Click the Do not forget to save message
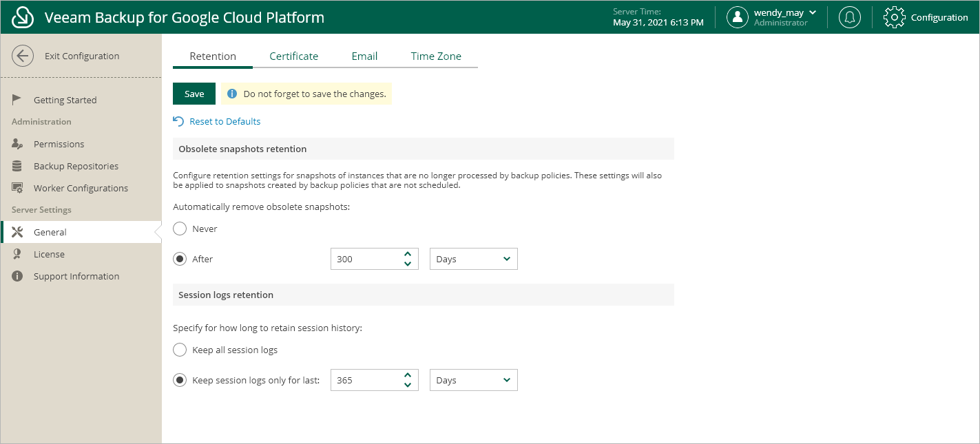The width and height of the screenshot is (980, 444). [315, 94]
